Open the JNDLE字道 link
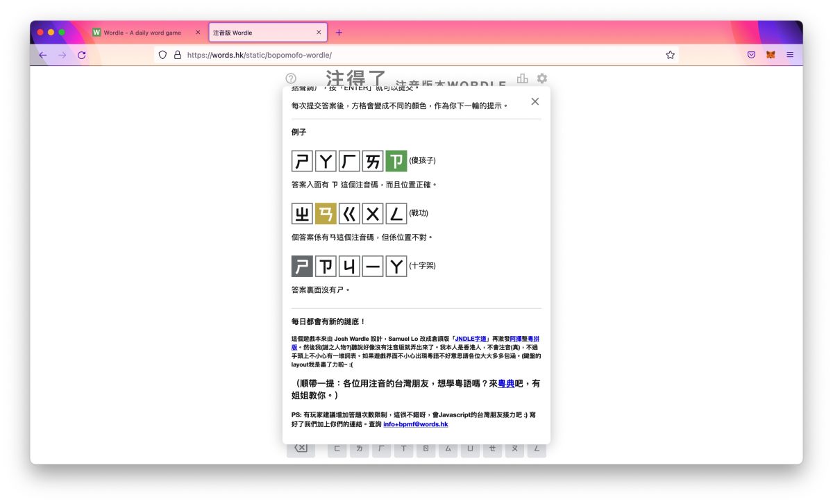The height and width of the screenshot is (504, 833). [472, 339]
